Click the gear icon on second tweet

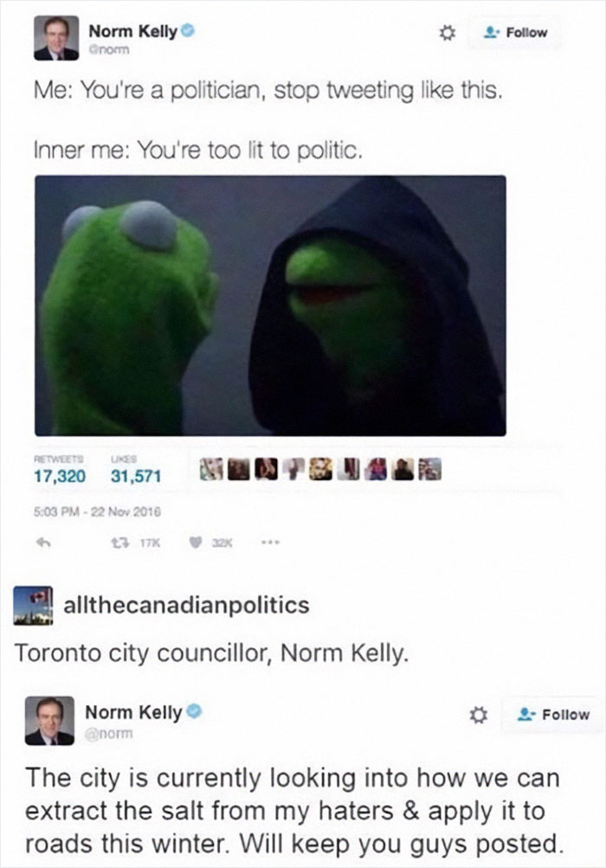coord(479,716)
